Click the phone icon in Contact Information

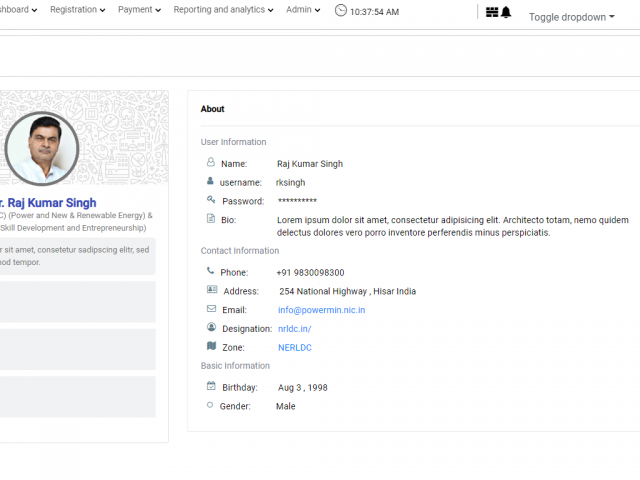point(211,271)
